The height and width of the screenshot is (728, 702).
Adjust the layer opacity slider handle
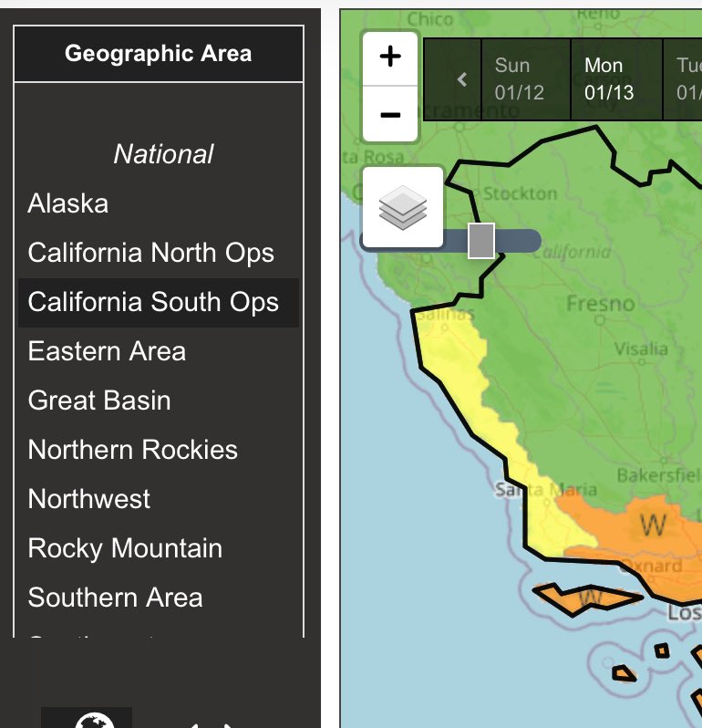[x=481, y=241]
